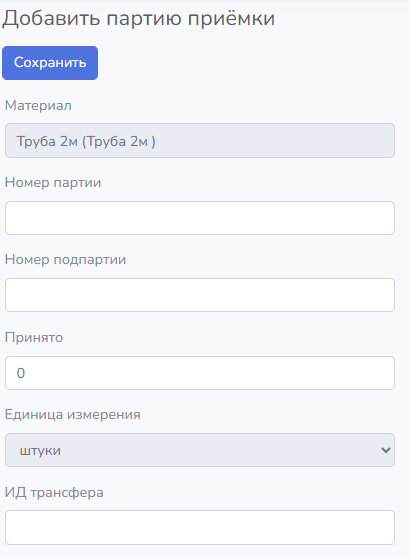This screenshot has height=559, width=410.
Task: Select the штуки option text
Action: pos(40,451)
